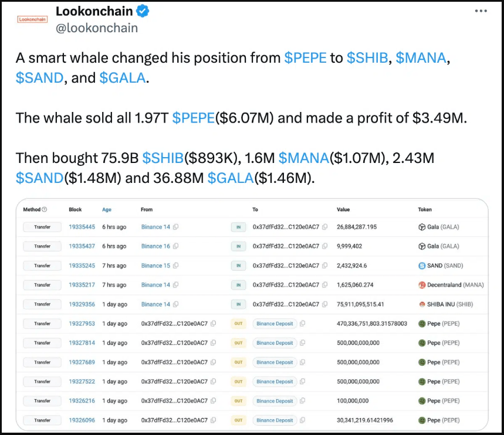504x435 pixels.
Task: Click the Method column help question icon
Action: pos(45,209)
